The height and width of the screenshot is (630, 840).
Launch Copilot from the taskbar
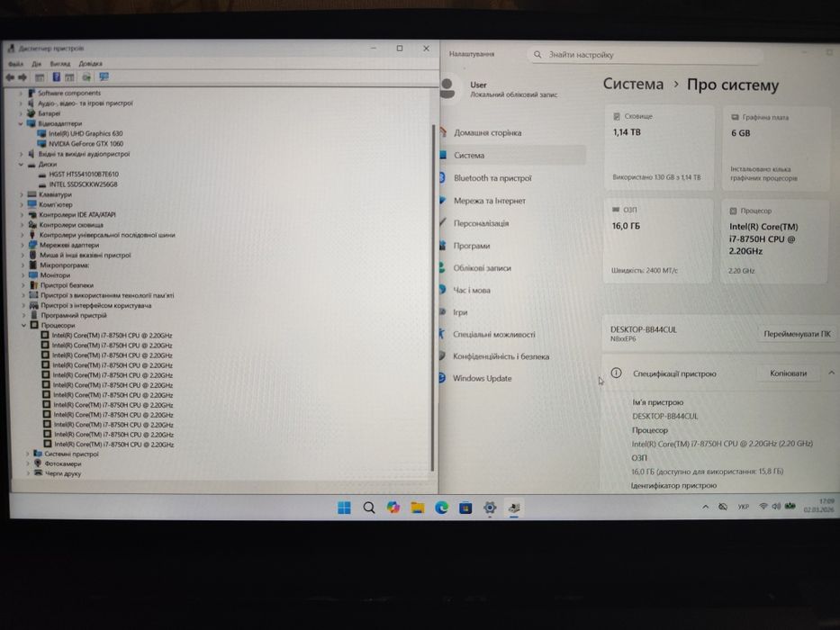(x=393, y=508)
